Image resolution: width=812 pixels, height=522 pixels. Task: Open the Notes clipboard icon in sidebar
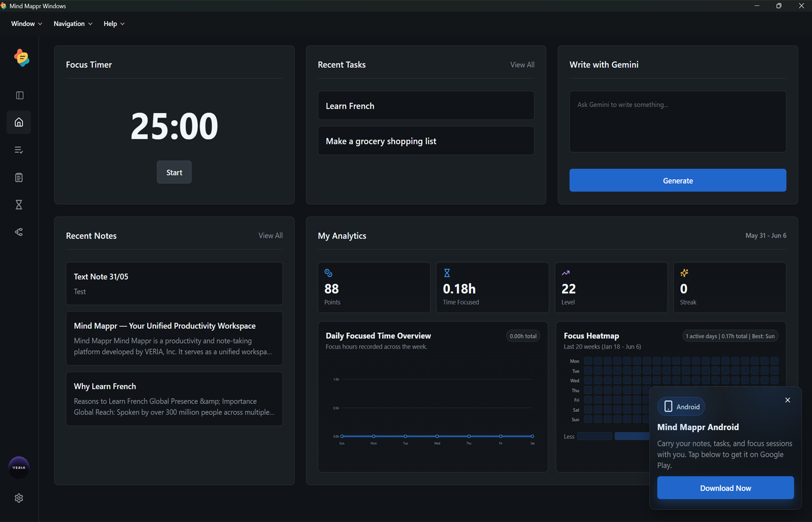[19, 177]
